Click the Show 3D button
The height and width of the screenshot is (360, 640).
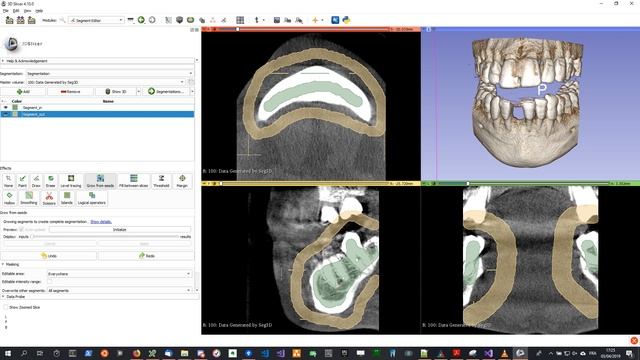point(116,91)
